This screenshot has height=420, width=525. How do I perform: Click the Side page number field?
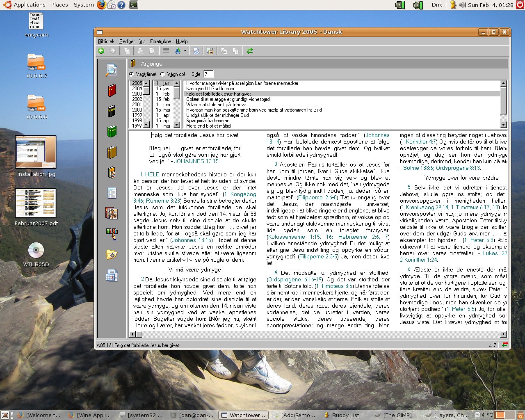208,74
